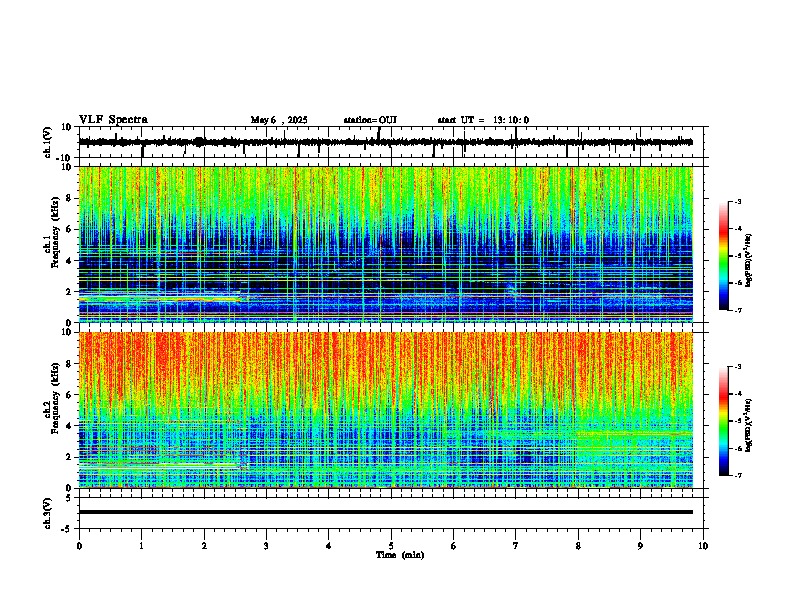Image resolution: width=792 pixels, height=612 pixels.
Task: Click time-axis tick label "5"
Action: coord(391,546)
